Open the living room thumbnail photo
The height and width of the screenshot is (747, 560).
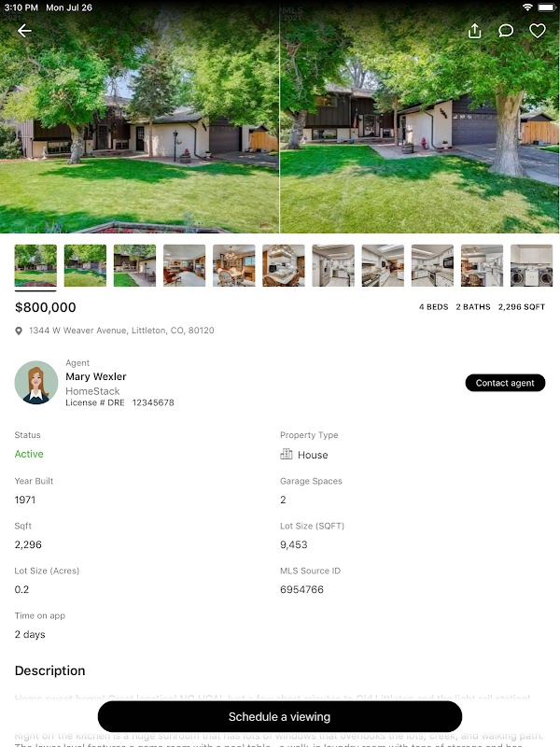click(x=184, y=265)
